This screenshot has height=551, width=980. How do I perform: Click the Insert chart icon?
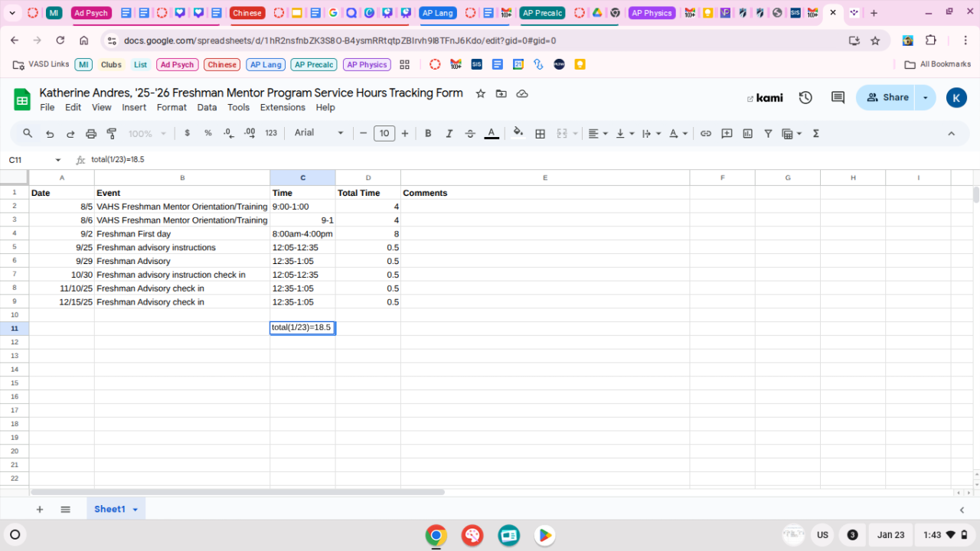747,133
